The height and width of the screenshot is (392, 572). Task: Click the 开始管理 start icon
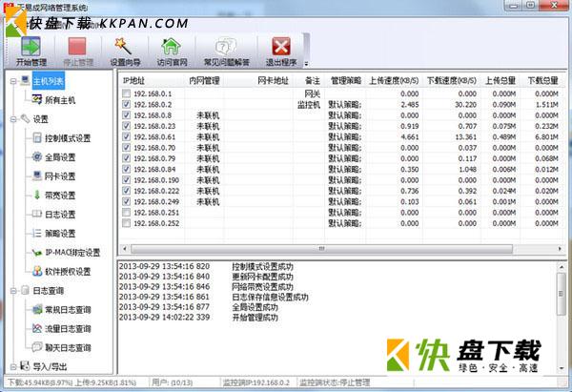pyautogui.click(x=31, y=47)
